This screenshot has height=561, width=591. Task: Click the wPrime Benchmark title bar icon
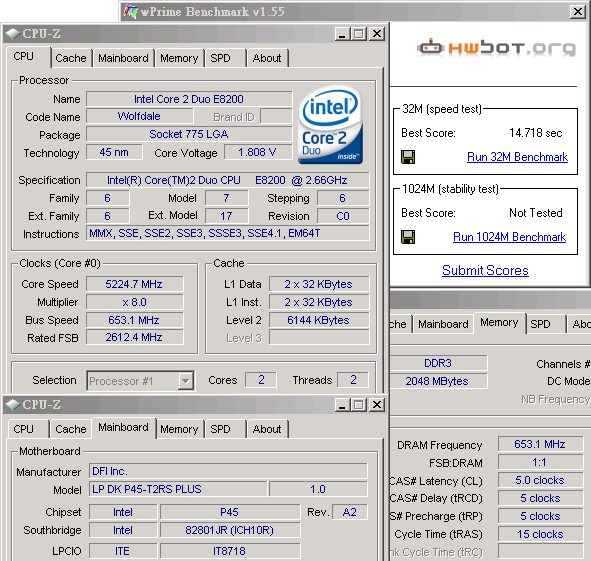(x=131, y=11)
